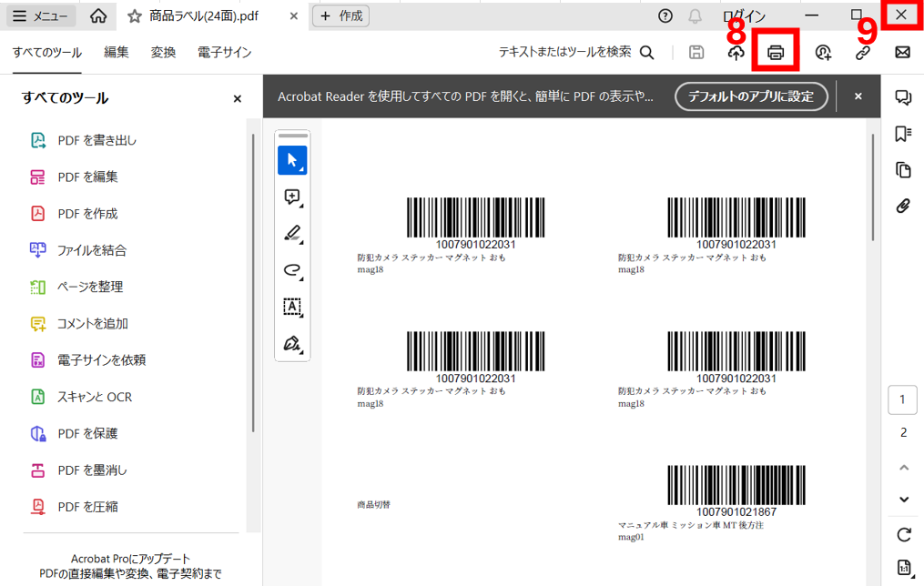
Task: Share the file with others icon
Action: click(x=823, y=53)
